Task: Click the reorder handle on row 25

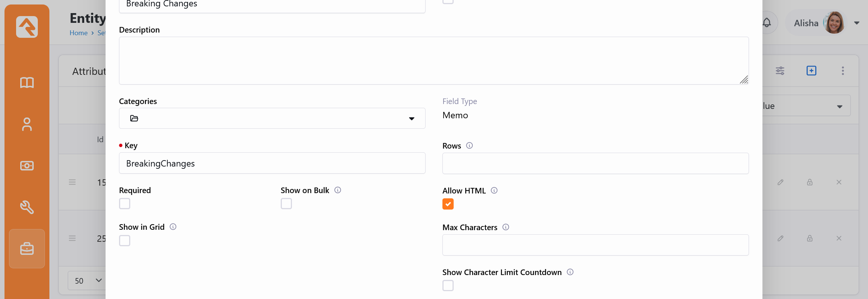Action: coord(72,238)
